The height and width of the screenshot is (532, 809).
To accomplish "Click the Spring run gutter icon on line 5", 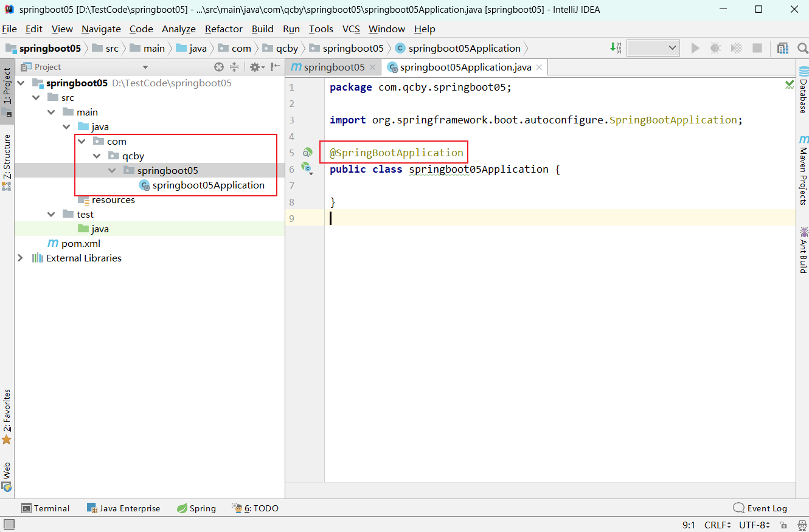I will click(x=307, y=153).
